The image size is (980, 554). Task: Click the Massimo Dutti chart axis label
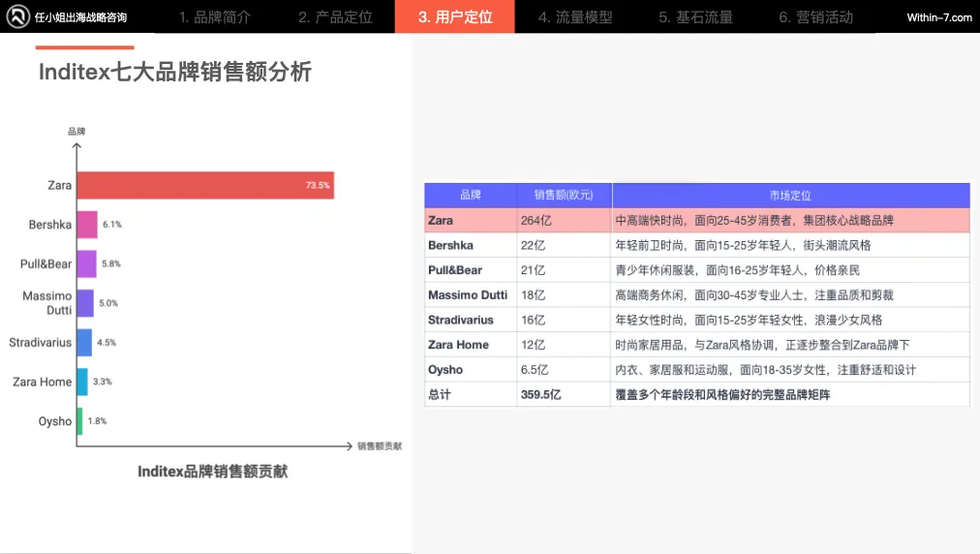click(x=47, y=302)
